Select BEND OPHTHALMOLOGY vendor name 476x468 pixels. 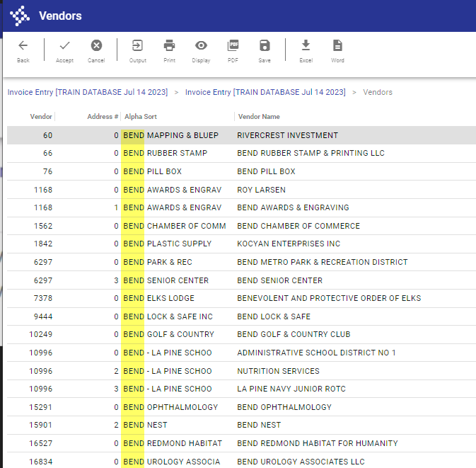pos(284,407)
